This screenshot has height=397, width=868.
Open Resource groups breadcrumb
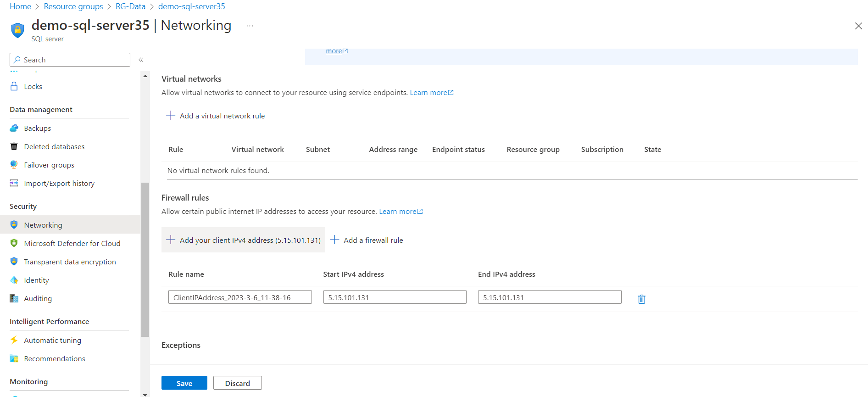click(73, 6)
